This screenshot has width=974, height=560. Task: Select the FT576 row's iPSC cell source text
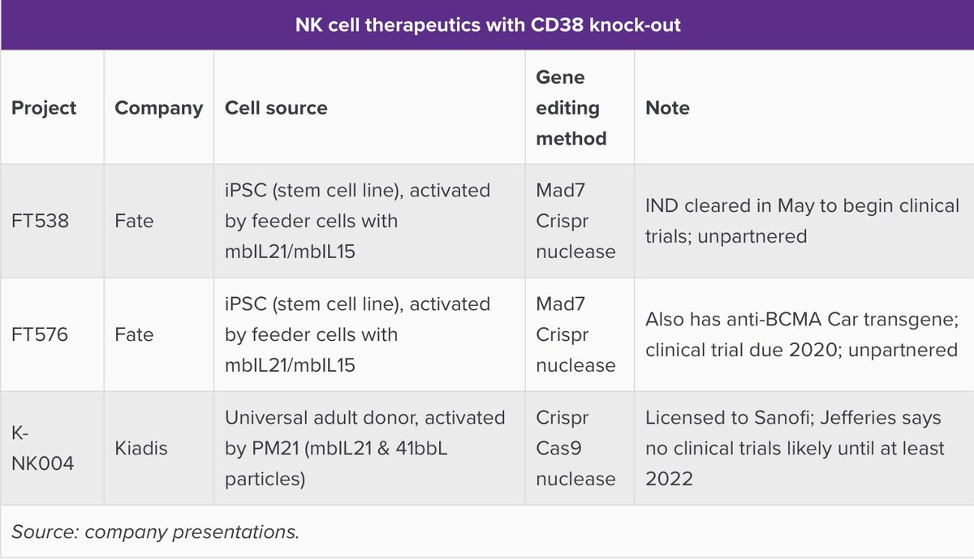[357, 334]
